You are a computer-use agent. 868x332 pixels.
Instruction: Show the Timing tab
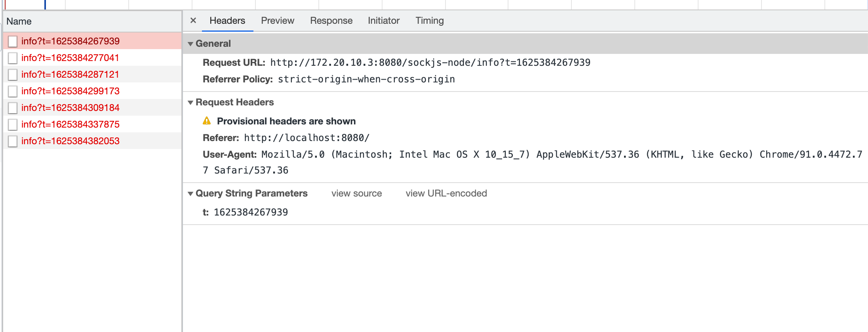point(429,21)
